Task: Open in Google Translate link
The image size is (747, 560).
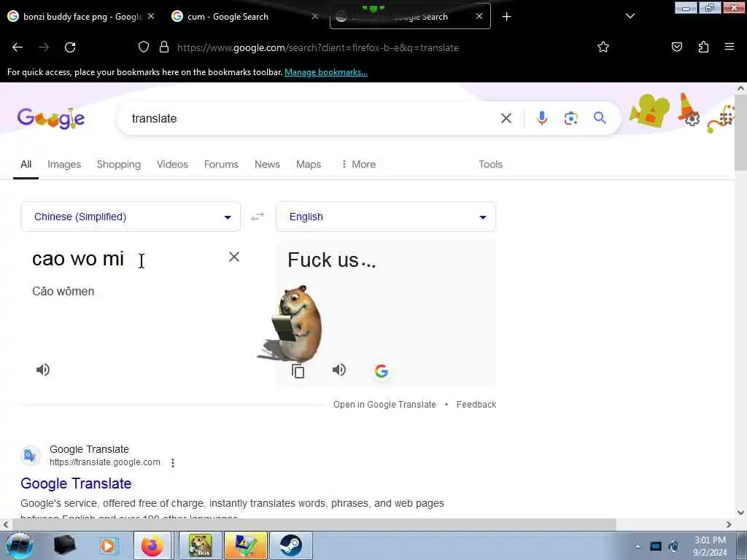Action: [x=384, y=404]
